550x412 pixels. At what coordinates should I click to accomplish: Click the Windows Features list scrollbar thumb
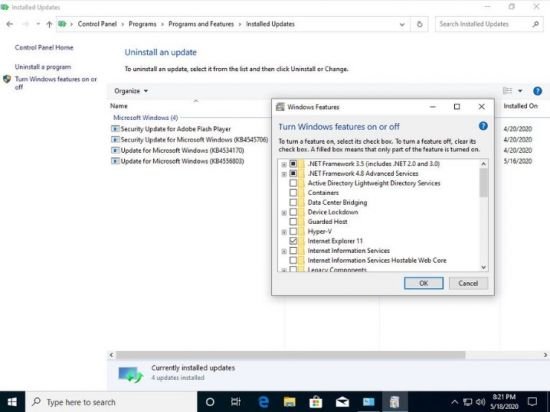pos(483,182)
